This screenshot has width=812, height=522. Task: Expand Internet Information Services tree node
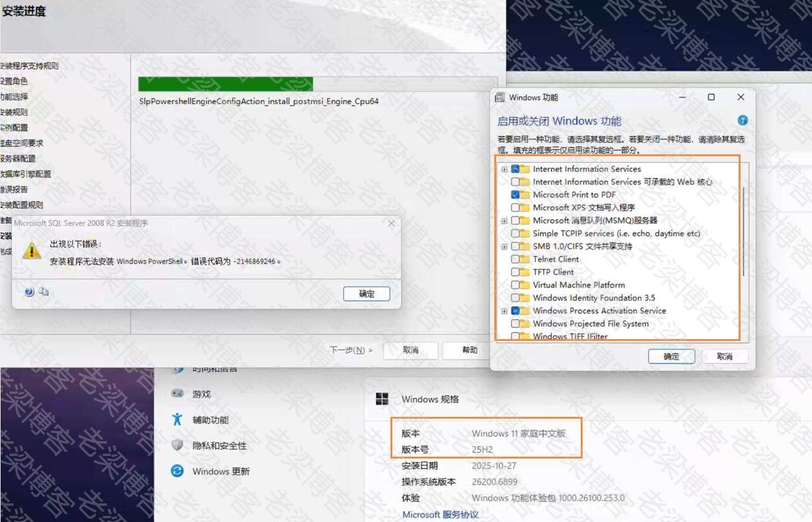click(505, 169)
